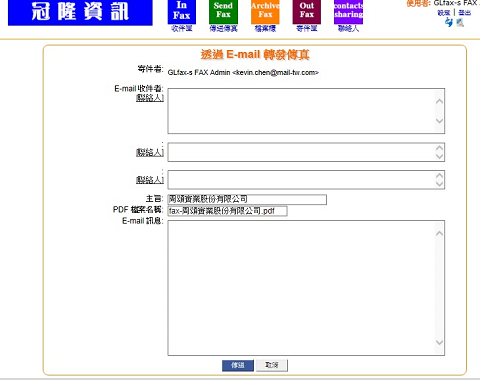Click the 傳送傳真 label under Send Fax
Image resolution: width=480 pixels, height=380 pixels.
click(223, 29)
